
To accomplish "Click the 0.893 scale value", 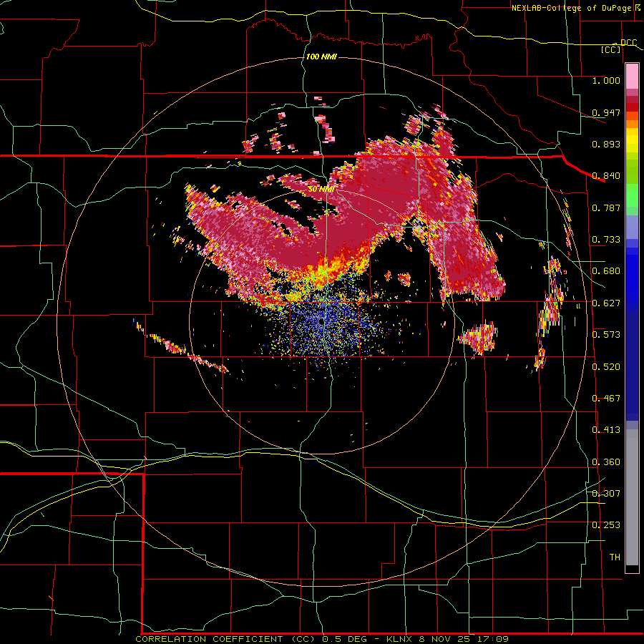I will pos(606,144).
